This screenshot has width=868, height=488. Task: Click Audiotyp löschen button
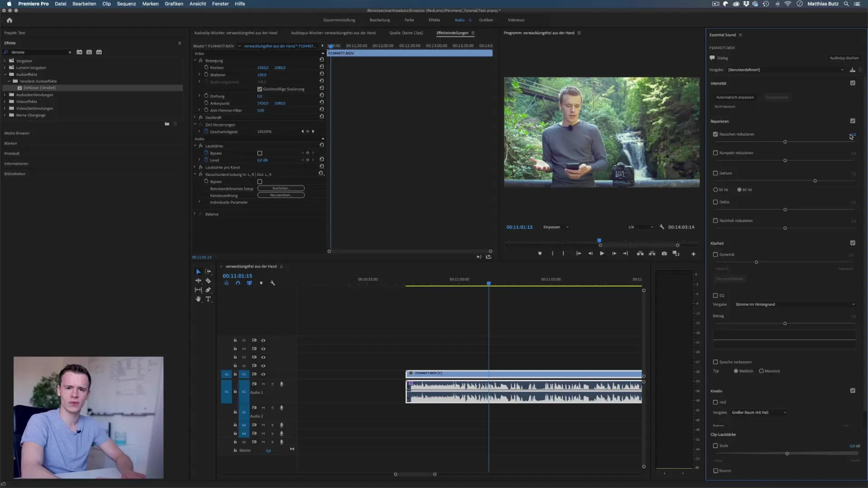[x=844, y=58]
